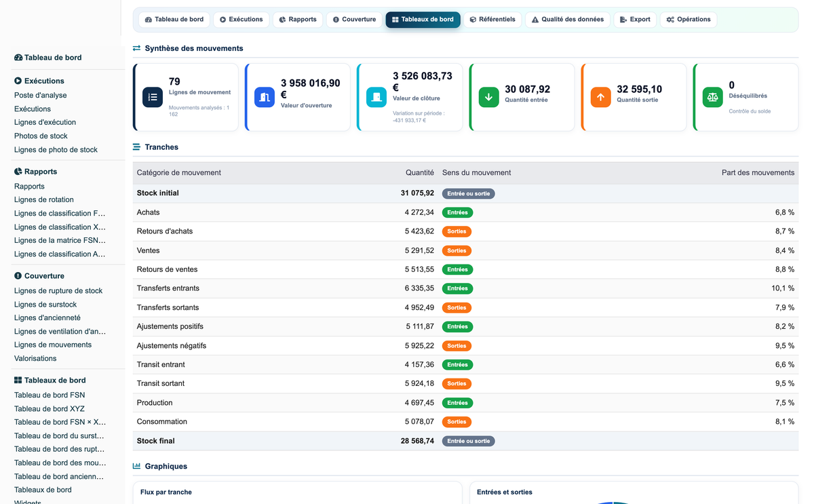Image resolution: width=814 pixels, height=504 pixels.
Task: Click the Lignes de mouvement list icon
Action: [x=153, y=97]
